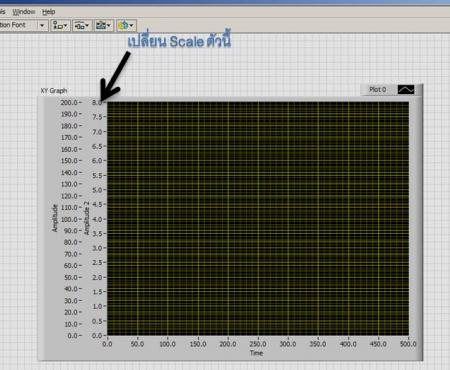450x370 pixels.
Task: Click the 4.0 marker on Amplitude 2 scale
Action: click(x=97, y=219)
